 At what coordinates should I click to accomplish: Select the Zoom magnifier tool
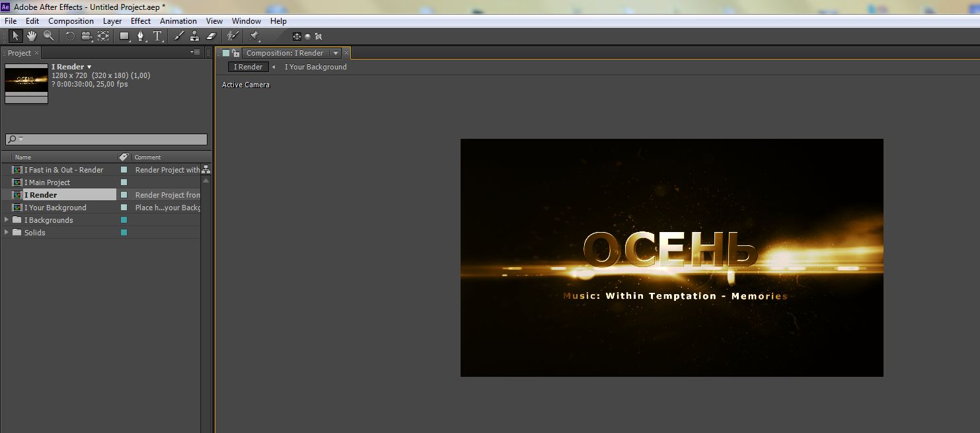point(48,36)
